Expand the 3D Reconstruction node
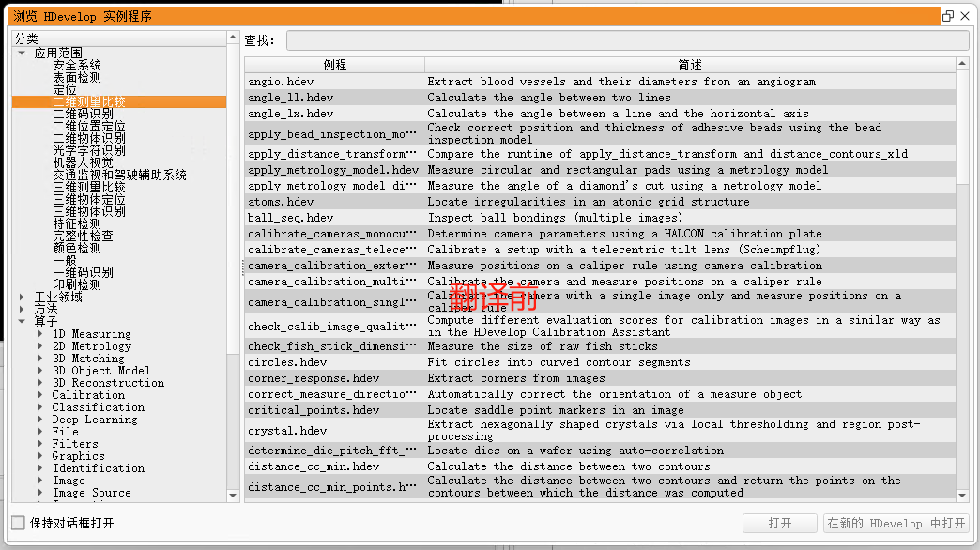 (40, 383)
